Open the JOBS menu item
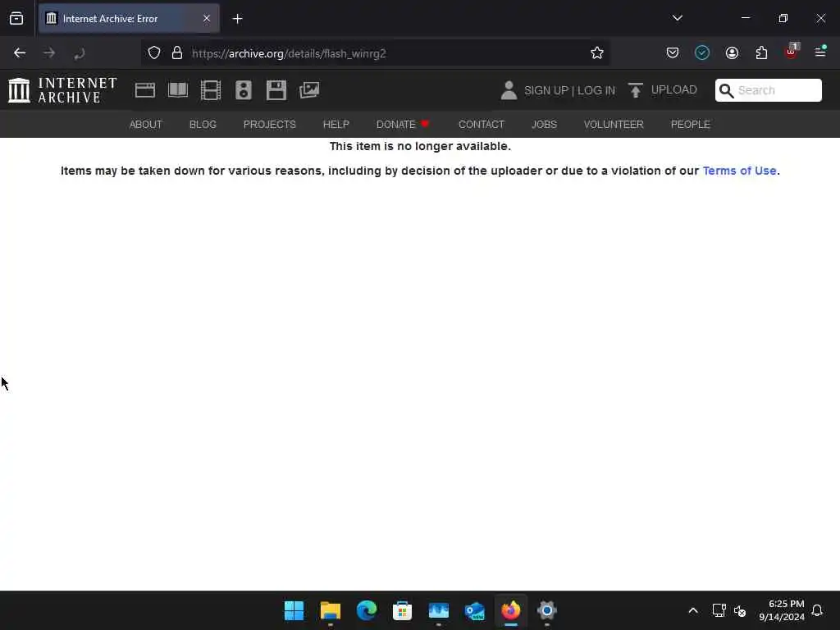This screenshot has width=840, height=630. [544, 125]
